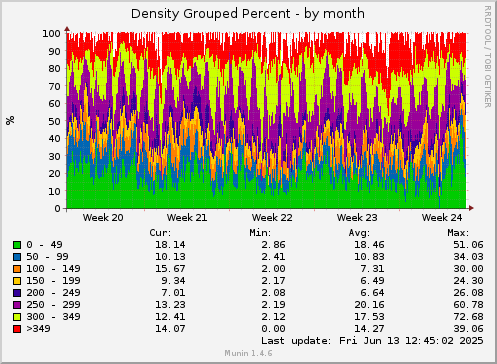
Task: Click the lime 300 - 349 legend swatch
Action: point(17,317)
